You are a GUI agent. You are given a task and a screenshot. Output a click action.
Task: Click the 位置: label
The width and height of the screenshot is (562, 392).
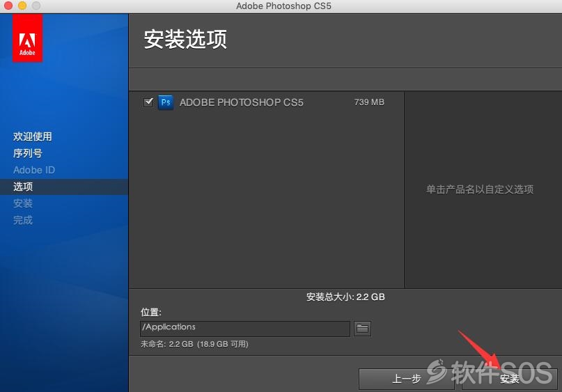click(151, 313)
